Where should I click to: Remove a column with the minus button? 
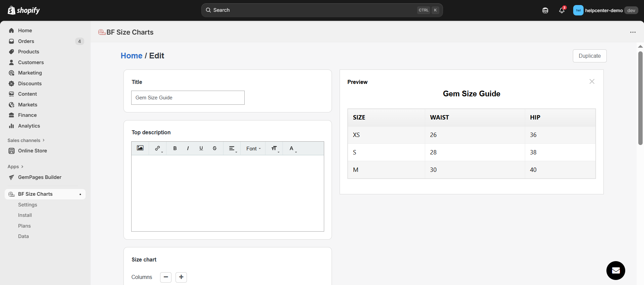coord(166,277)
